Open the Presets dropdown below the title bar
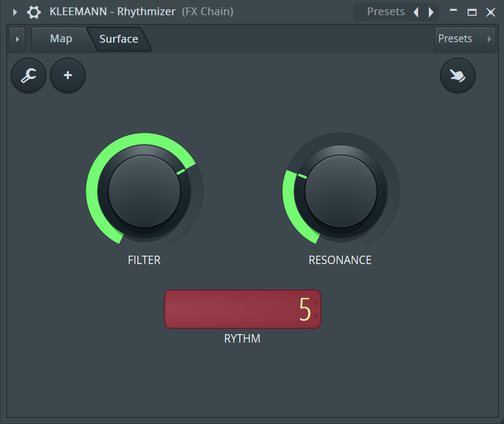The image size is (504, 424). 465,39
